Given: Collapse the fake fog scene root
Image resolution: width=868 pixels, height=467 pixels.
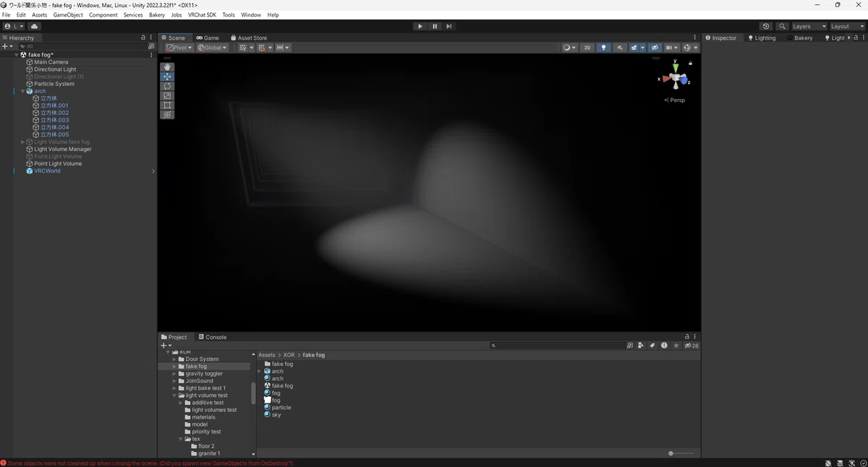Looking at the screenshot, I should coord(16,55).
